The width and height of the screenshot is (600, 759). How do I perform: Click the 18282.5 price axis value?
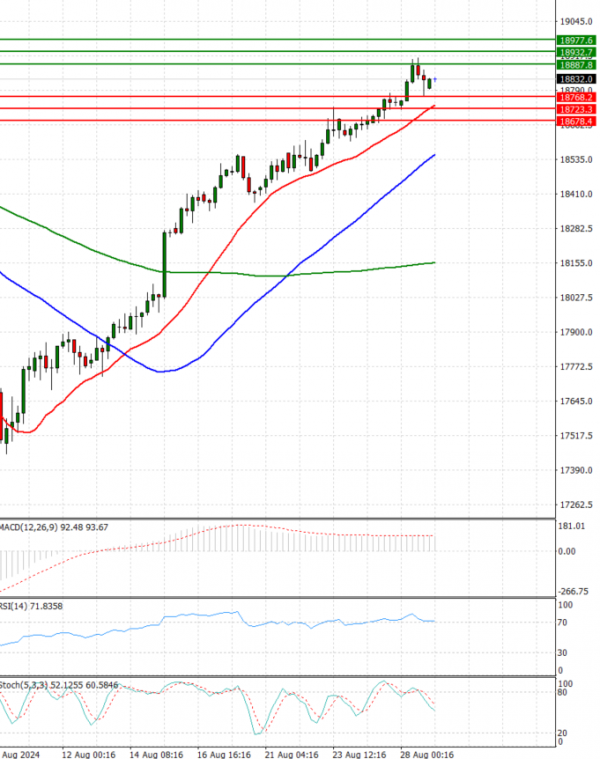coord(576,228)
